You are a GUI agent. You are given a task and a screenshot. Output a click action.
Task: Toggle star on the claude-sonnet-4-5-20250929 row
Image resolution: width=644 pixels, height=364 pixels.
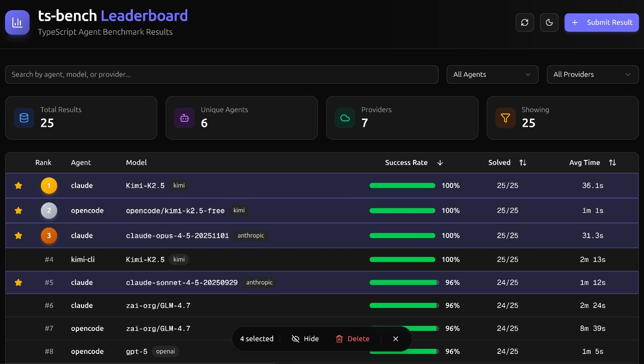pyautogui.click(x=18, y=282)
